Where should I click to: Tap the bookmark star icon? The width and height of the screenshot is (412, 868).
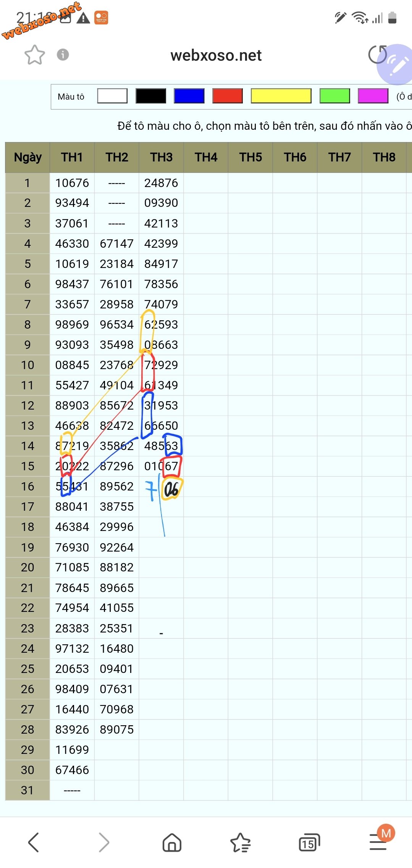[35, 55]
